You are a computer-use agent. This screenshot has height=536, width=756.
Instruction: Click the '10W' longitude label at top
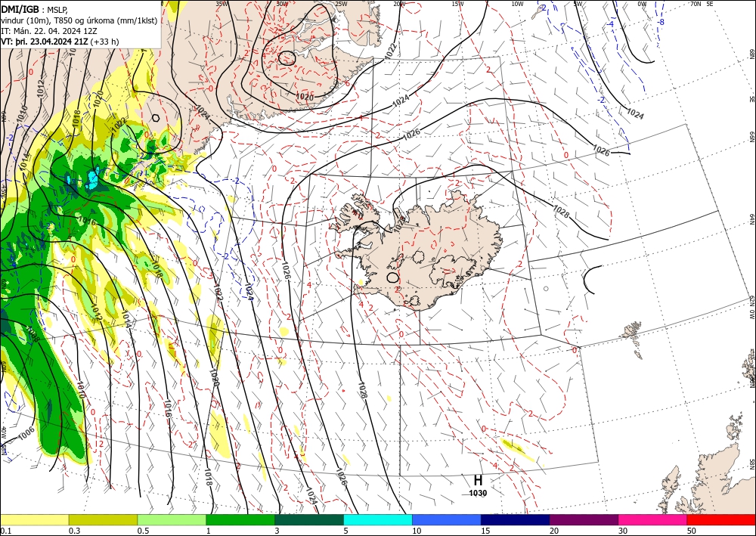point(517,4)
